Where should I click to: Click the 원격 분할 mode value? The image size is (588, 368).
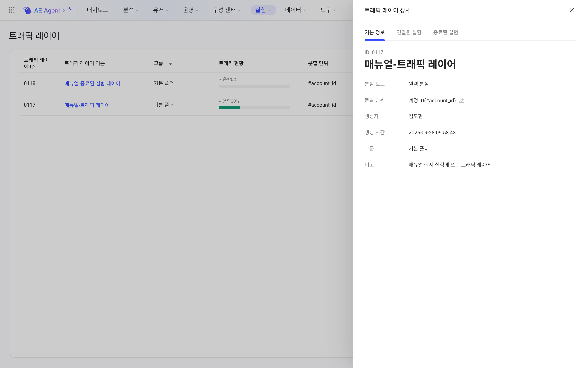coord(419,84)
